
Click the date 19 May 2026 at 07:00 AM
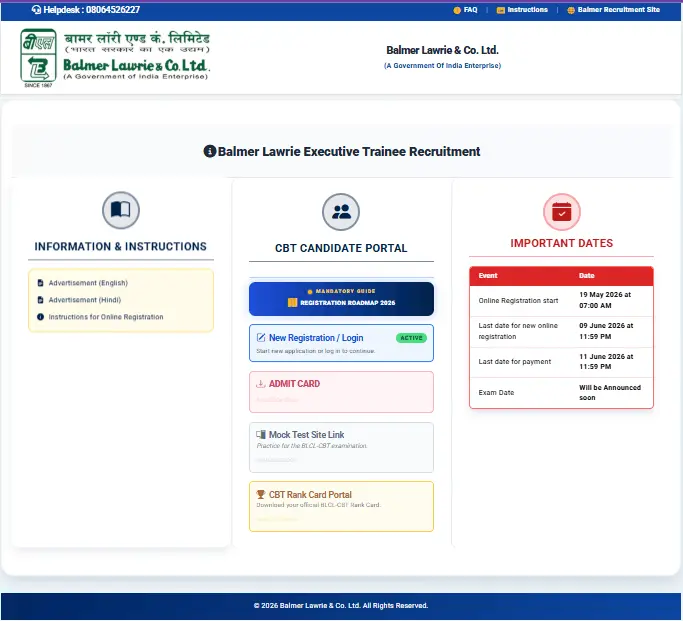[x=605, y=300]
